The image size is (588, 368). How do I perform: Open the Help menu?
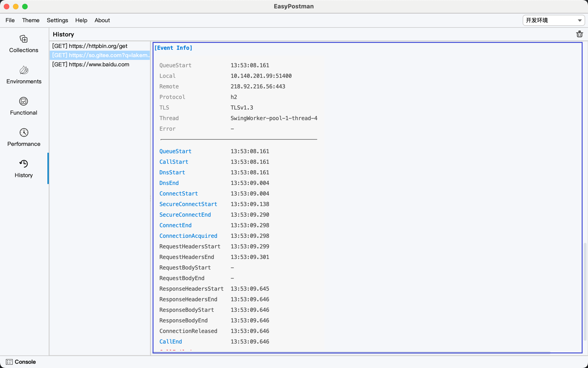pos(81,20)
